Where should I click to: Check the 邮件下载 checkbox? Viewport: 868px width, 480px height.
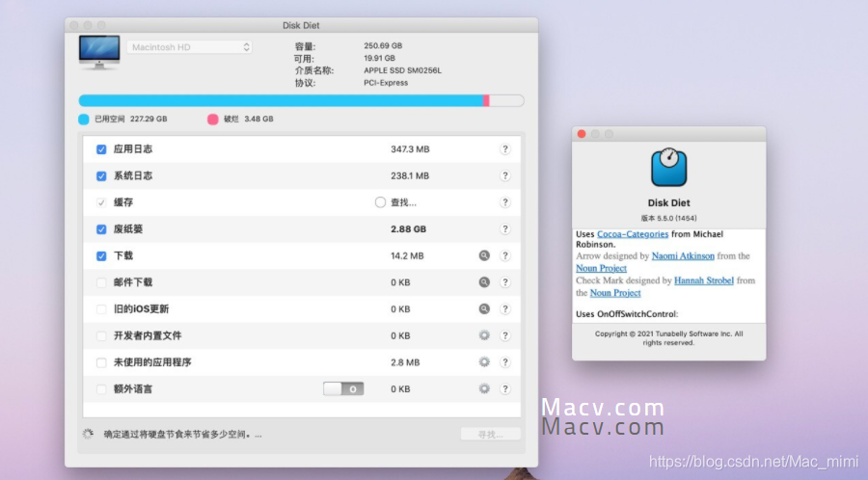101,282
